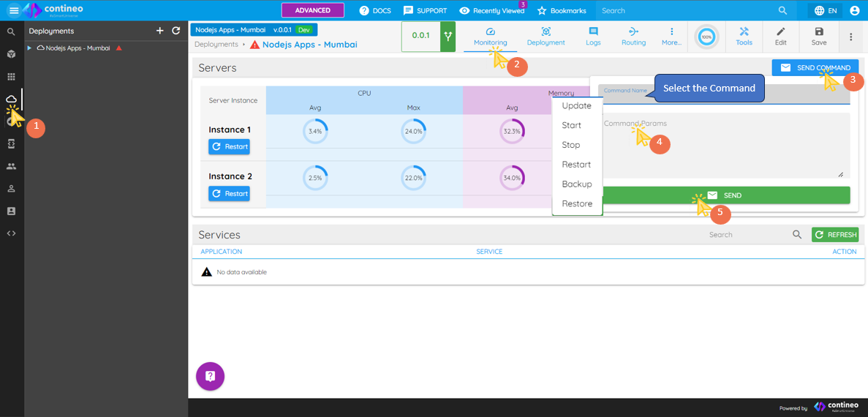Open the code icon in left sidebar

point(11,233)
